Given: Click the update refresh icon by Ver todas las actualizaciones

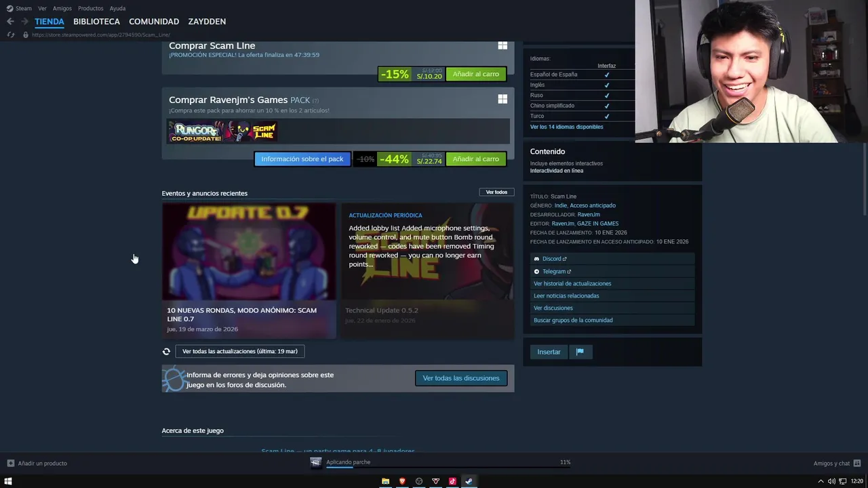Looking at the screenshot, I should pos(166,351).
